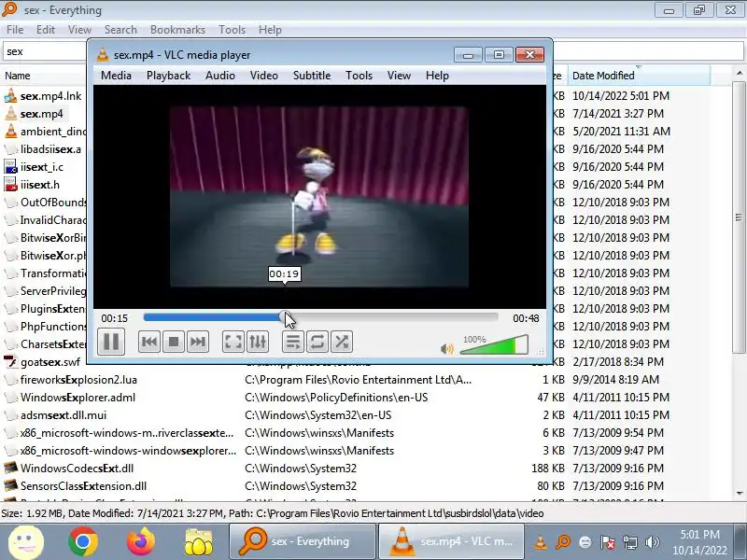Select the iiisext.h file icon
This screenshot has height=560, width=747.
point(10,184)
